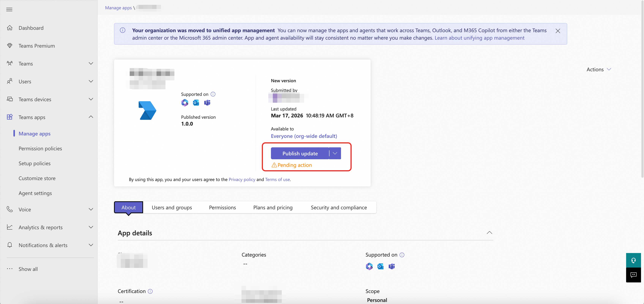Open the Security and compliance tab
The width and height of the screenshot is (644, 304).
coord(339,207)
